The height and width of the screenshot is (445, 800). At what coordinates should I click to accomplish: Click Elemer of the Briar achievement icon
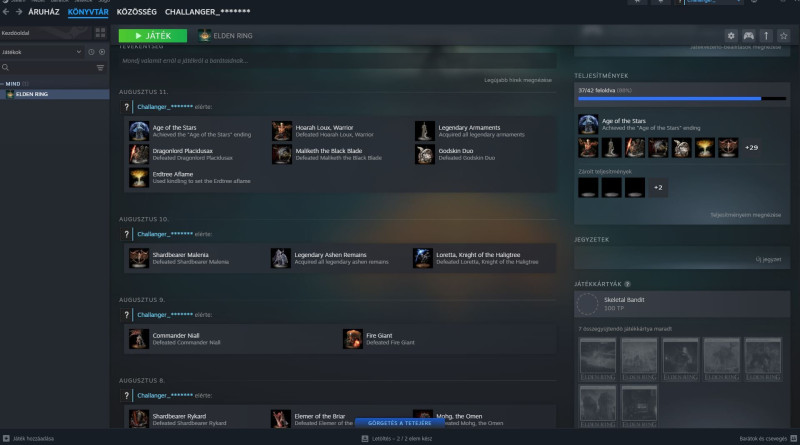(x=281, y=419)
